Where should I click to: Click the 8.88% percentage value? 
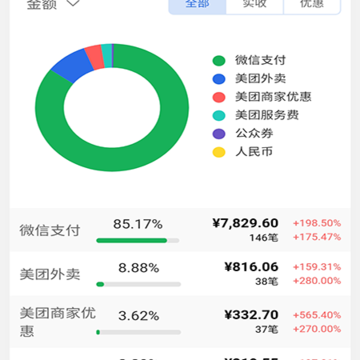138,268
